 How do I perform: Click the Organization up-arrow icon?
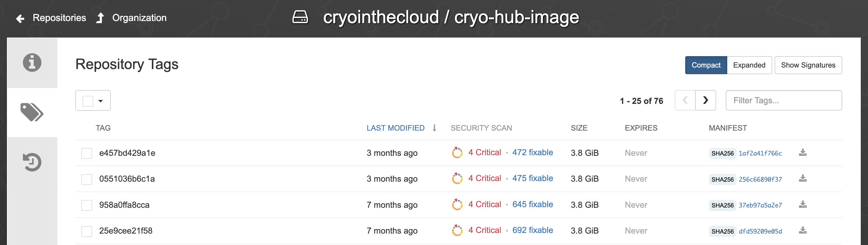coord(100,18)
